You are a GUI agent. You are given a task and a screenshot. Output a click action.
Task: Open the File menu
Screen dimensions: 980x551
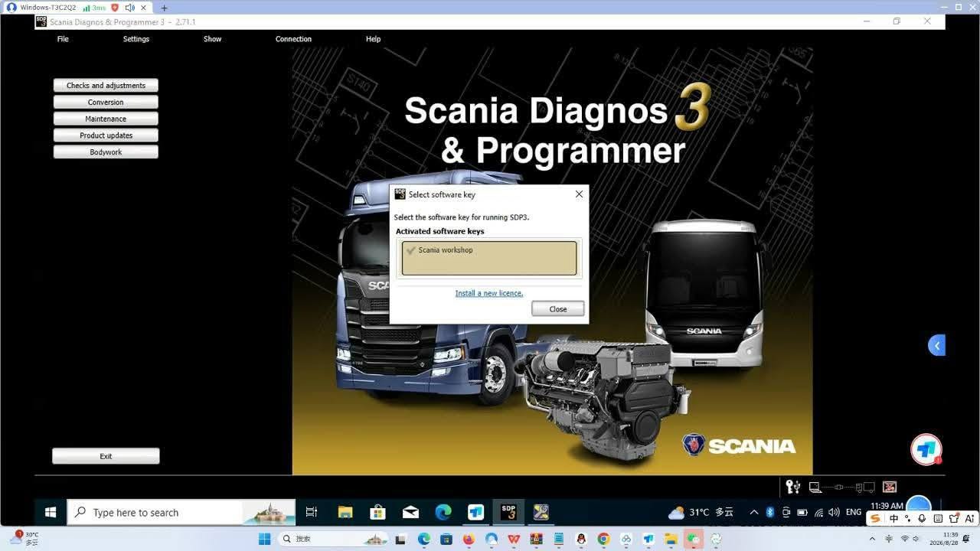63,39
